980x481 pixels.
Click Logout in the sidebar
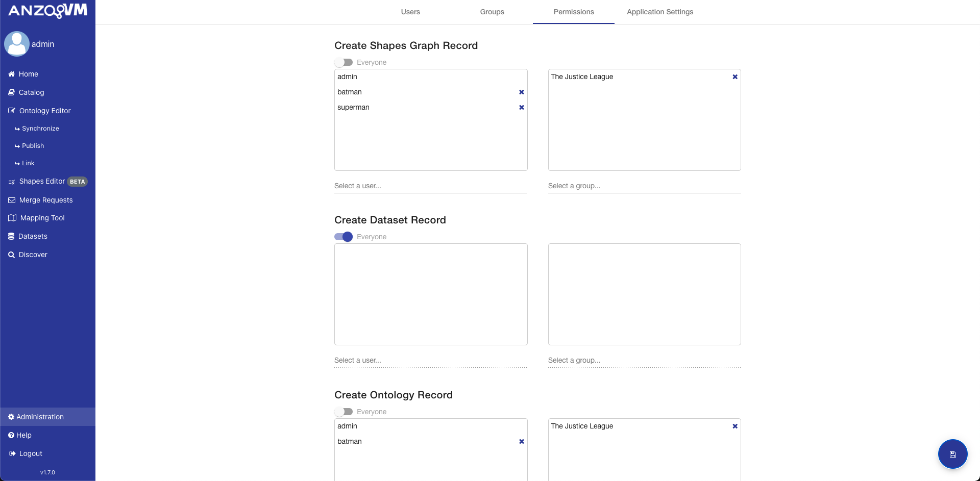pyautogui.click(x=30, y=453)
